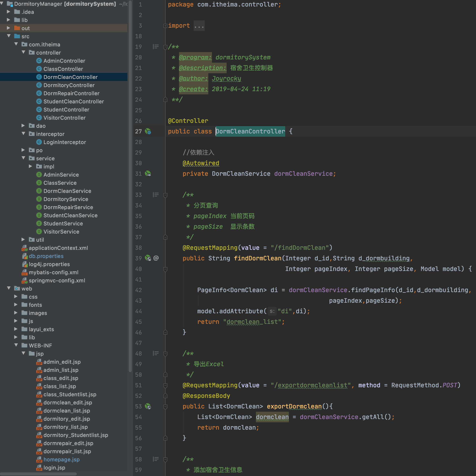The width and height of the screenshot is (476, 476).
Task: Expand the impl folder under service
Action: (31, 166)
